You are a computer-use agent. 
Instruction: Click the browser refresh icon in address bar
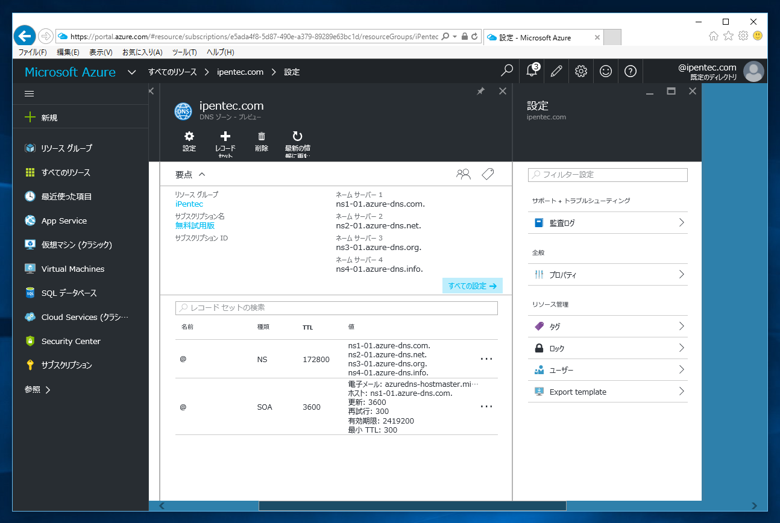[475, 36]
